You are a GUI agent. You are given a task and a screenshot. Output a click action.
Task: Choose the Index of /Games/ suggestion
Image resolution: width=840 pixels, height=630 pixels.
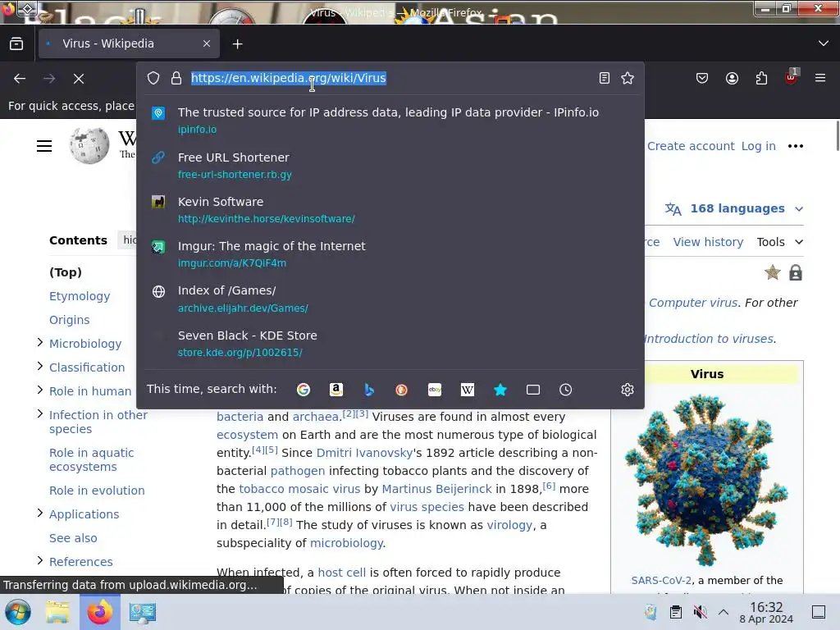[x=390, y=299]
